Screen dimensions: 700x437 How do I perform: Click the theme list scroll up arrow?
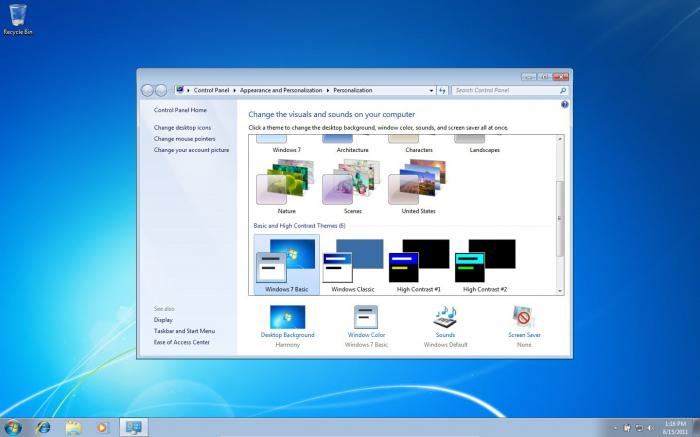click(x=560, y=139)
